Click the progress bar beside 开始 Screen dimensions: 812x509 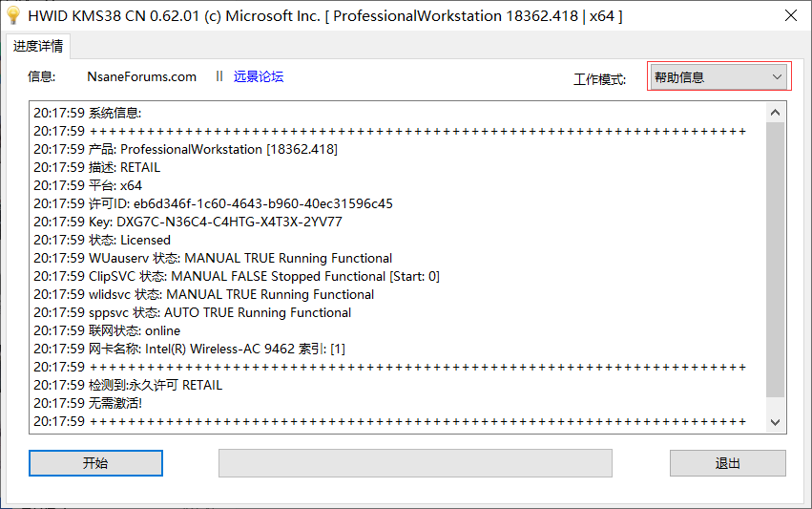pos(415,463)
